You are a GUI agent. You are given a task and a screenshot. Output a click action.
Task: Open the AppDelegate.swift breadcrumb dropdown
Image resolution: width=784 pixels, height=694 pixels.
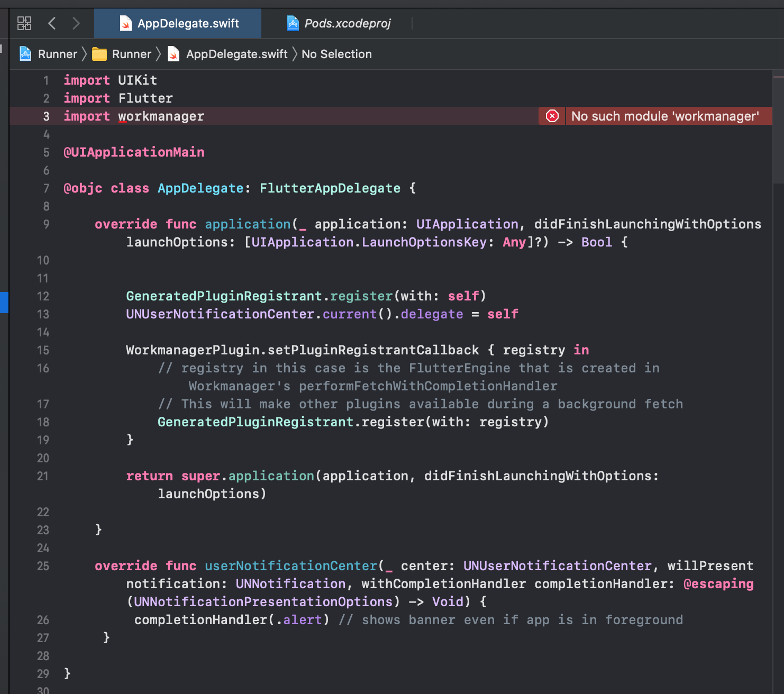(236, 53)
